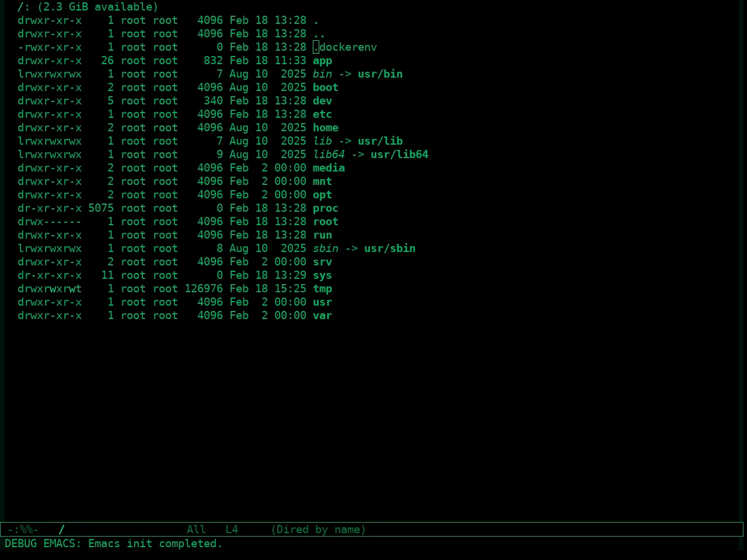Screen dimensions: 747x560
Task: Click the 15:25 timestamp on tmp row
Action: 290,289
